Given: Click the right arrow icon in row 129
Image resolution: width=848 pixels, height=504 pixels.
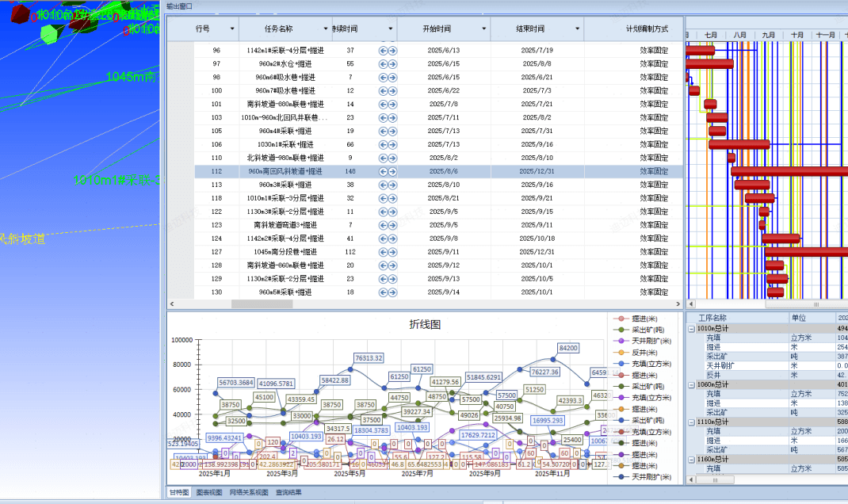Looking at the screenshot, I should click(392, 279).
